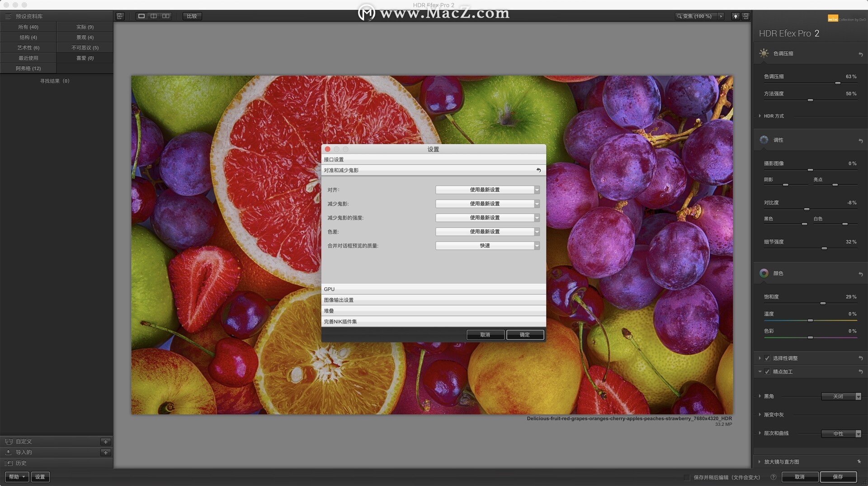Click the preset library list icon
The image size is (868, 486).
tap(8, 16)
